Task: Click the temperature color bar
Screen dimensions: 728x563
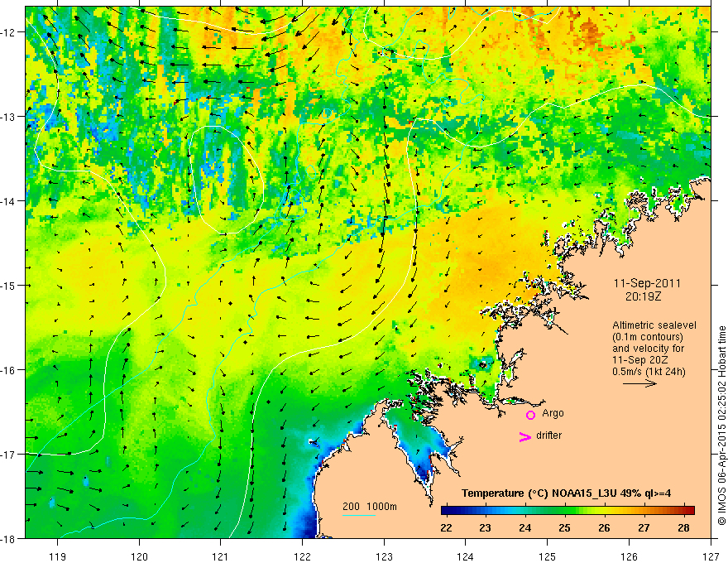Action: tap(568, 510)
